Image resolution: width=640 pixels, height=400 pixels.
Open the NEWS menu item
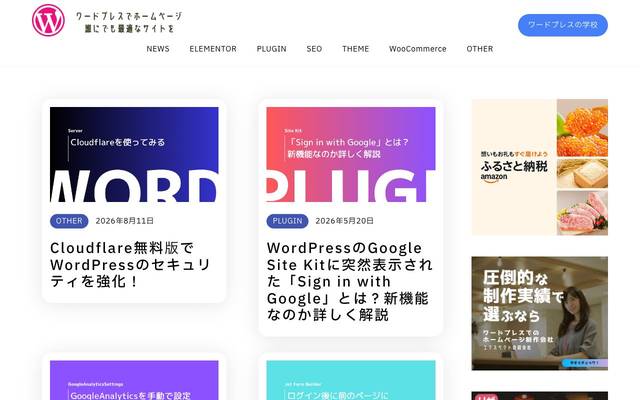tap(158, 49)
